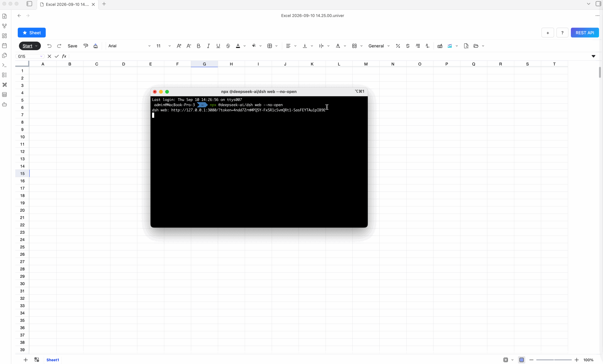Switch to the Sheet1 tab
603x364 pixels.
click(x=53, y=360)
